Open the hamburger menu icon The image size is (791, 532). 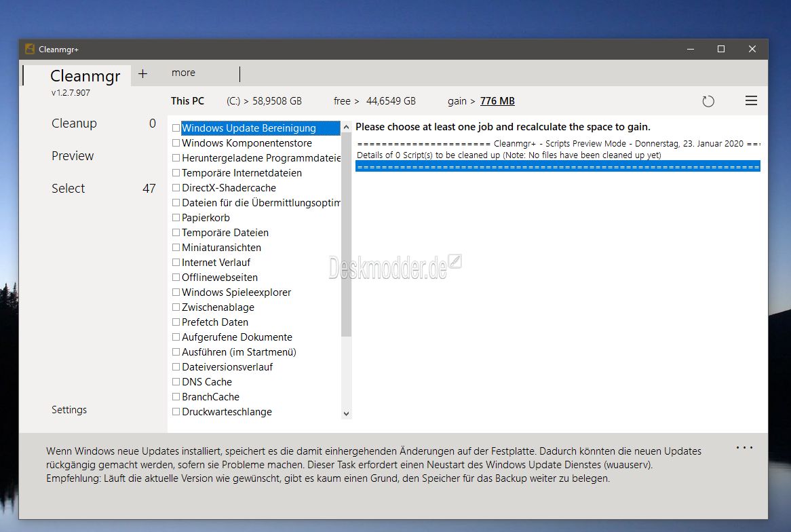pyautogui.click(x=751, y=101)
